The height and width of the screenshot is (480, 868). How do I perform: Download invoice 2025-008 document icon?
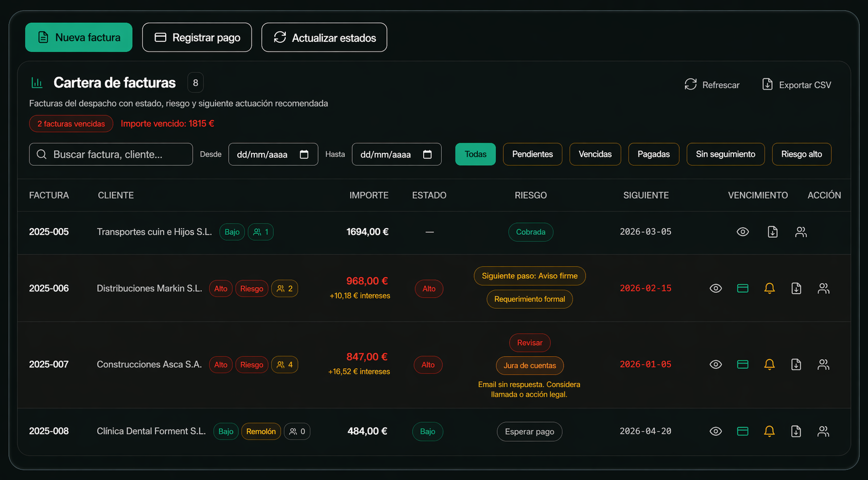[x=796, y=432]
